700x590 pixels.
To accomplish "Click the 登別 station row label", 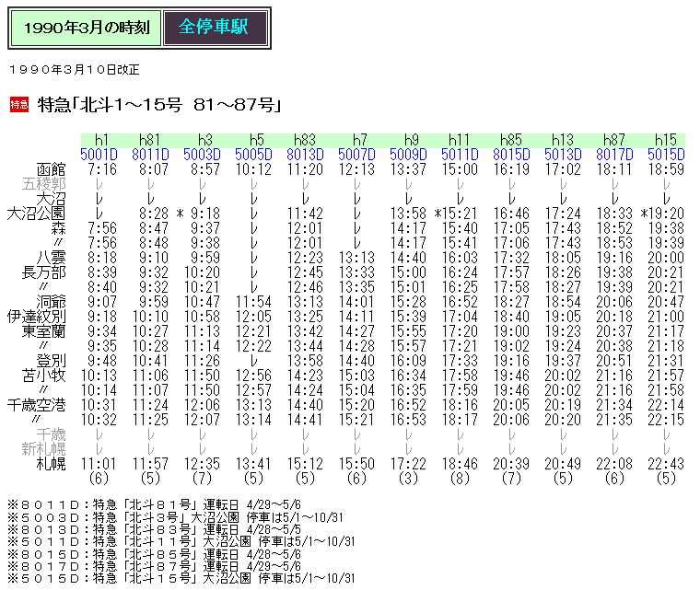I will (51, 361).
